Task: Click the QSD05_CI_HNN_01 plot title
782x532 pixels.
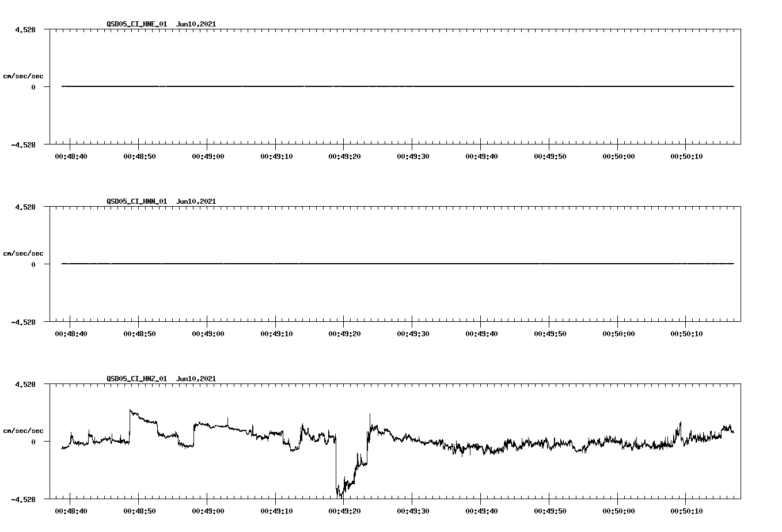Action: [x=161, y=202]
